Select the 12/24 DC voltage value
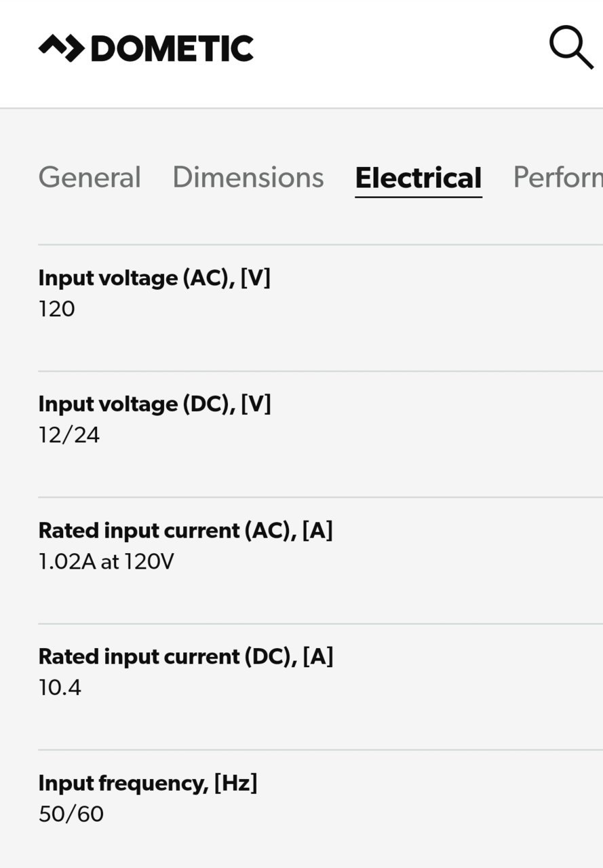Screen dimensions: 603x868 [x=69, y=435]
